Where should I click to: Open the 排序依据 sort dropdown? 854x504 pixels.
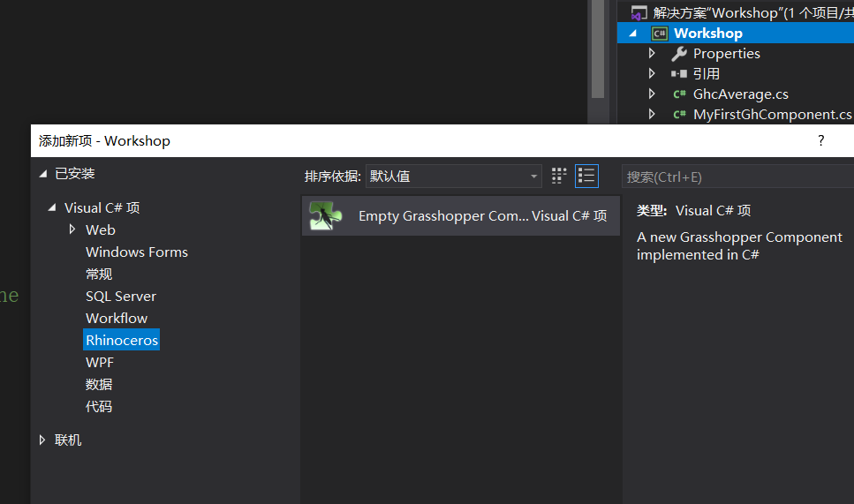454,176
